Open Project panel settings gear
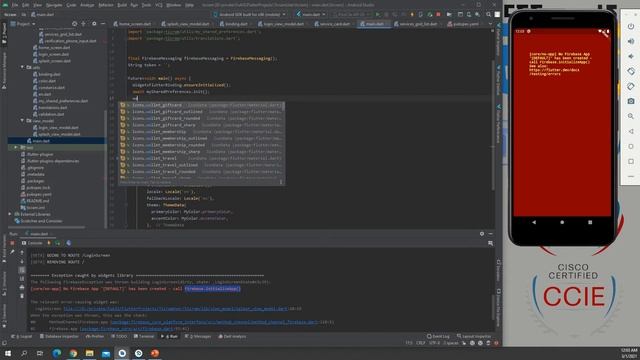This screenshot has width=640, height=360. (94, 24)
